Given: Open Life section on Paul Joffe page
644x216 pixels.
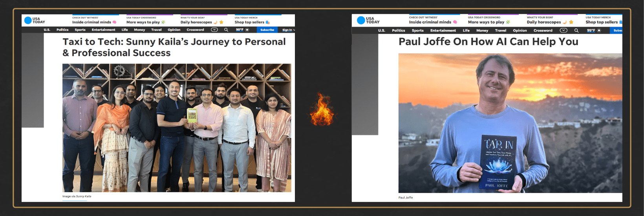Looking at the screenshot, I should tap(466, 30).
